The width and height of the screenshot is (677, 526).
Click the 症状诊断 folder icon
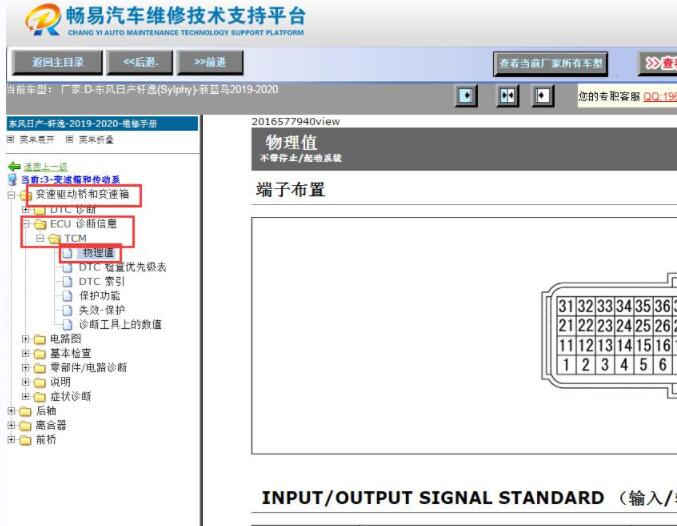pyautogui.click(x=40, y=397)
